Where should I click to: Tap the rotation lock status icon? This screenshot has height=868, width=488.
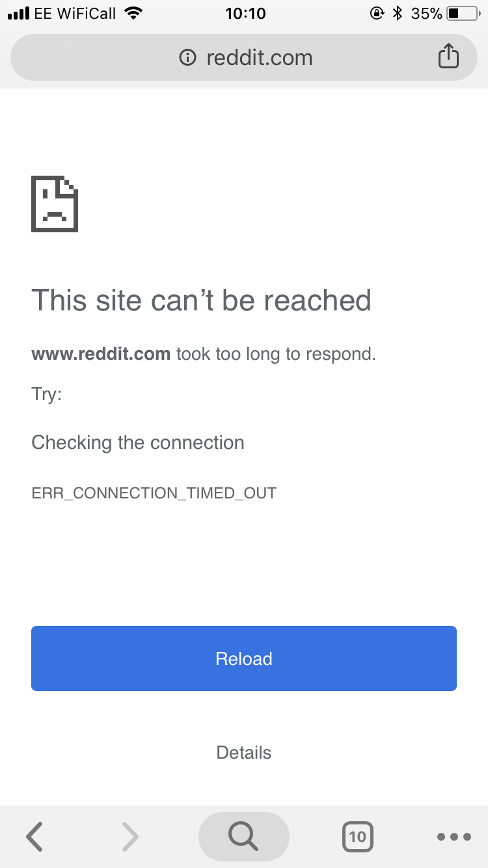pyautogui.click(x=377, y=13)
